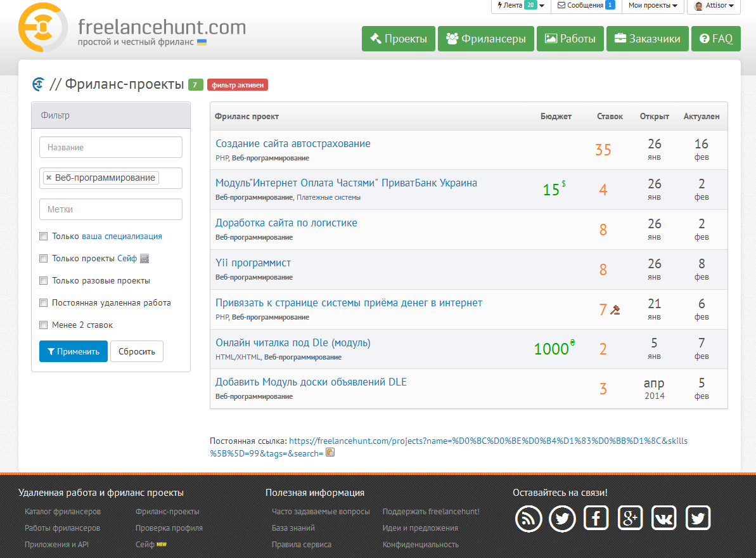Remove Веб-программирование skill tag with x
The width and height of the screenshot is (756, 558).
pyautogui.click(x=49, y=178)
